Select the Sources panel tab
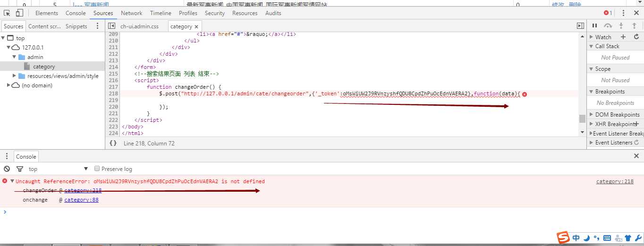 click(103, 13)
